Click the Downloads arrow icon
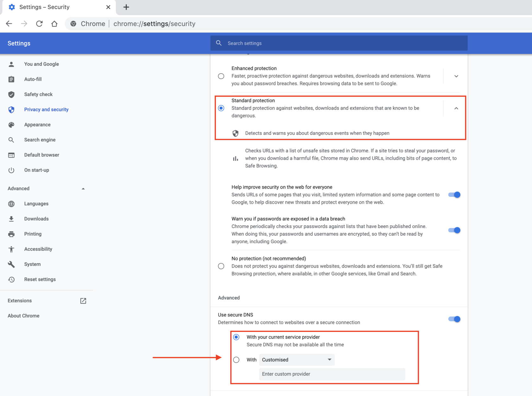Viewport: 532px width, 396px height. pos(11,219)
